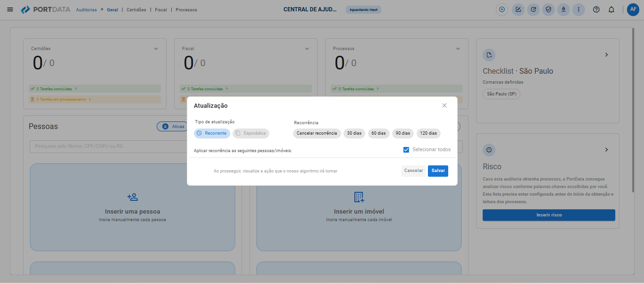The image size is (644, 284).
Task: Go to Auditorias breadcrumb
Action: [x=86, y=9]
